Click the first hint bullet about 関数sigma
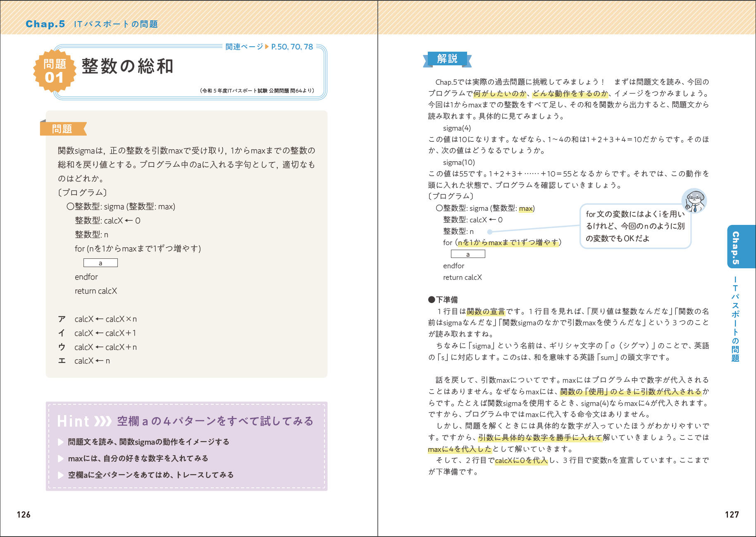The height and width of the screenshot is (537, 756). pyautogui.click(x=144, y=442)
